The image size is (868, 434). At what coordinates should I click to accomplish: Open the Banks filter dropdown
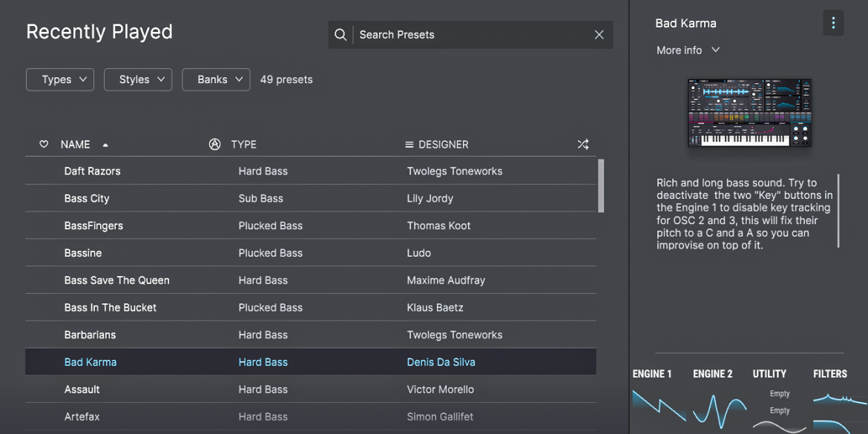pos(216,79)
